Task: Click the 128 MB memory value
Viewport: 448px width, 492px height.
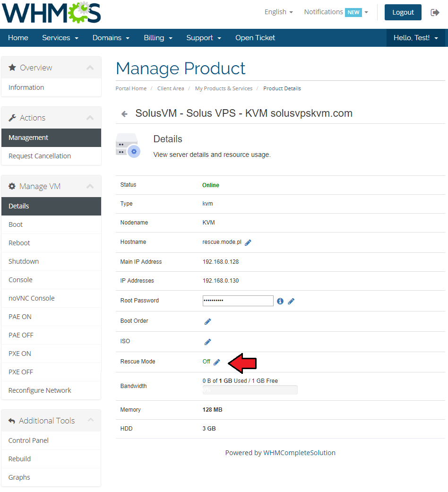Action: tap(212, 410)
